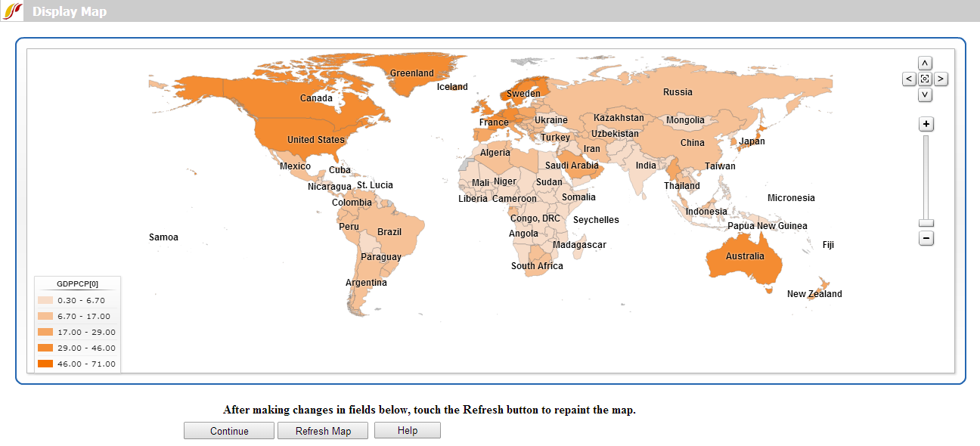Zoom out with the minus button

tap(926, 238)
